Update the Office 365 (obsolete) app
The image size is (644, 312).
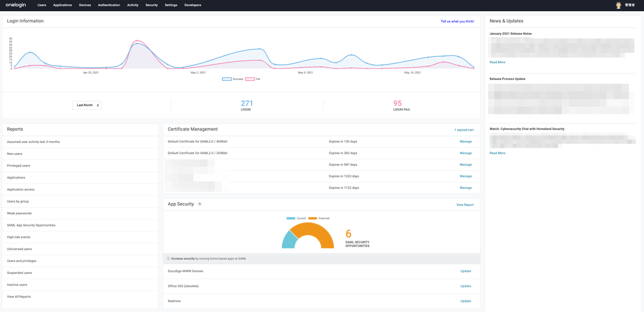pyautogui.click(x=466, y=286)
